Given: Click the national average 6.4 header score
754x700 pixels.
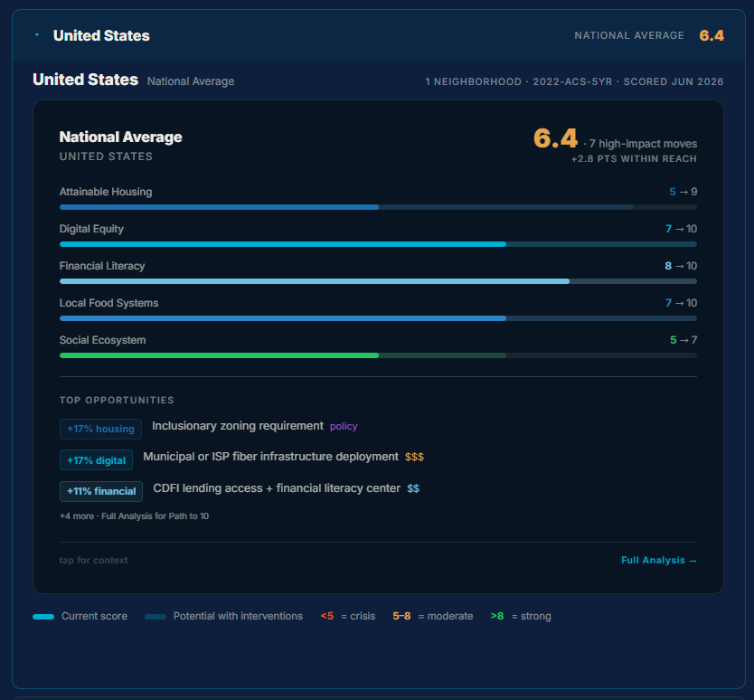Looking at the screenshot, I should pos(712,35).
